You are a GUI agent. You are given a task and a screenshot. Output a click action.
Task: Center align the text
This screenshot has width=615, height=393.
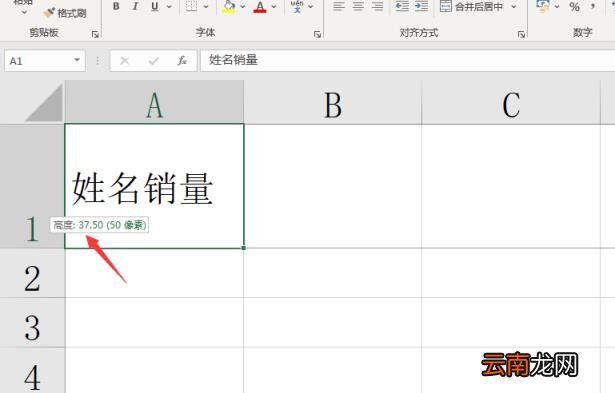pyautogui.click(x=358, y=6)
